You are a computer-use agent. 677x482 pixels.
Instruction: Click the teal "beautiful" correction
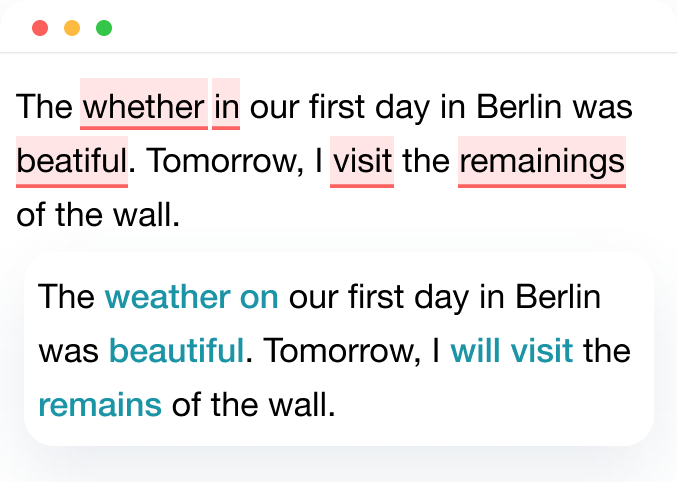[176, 351]
